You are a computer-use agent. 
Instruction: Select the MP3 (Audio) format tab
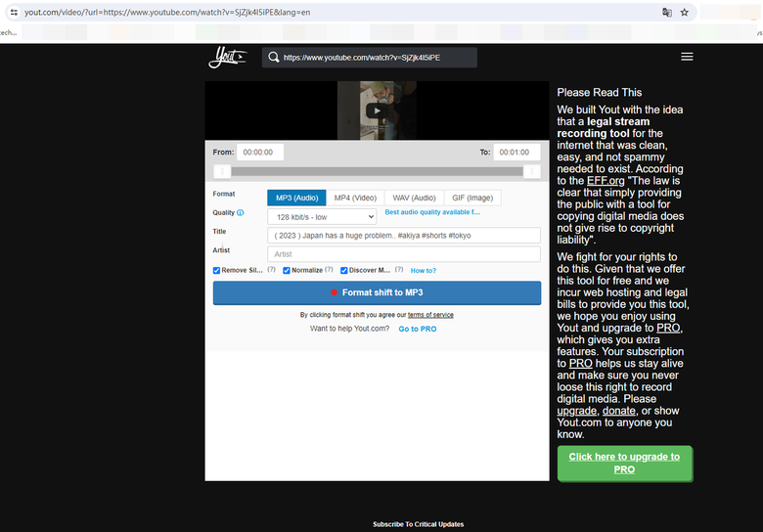point(296,198)
